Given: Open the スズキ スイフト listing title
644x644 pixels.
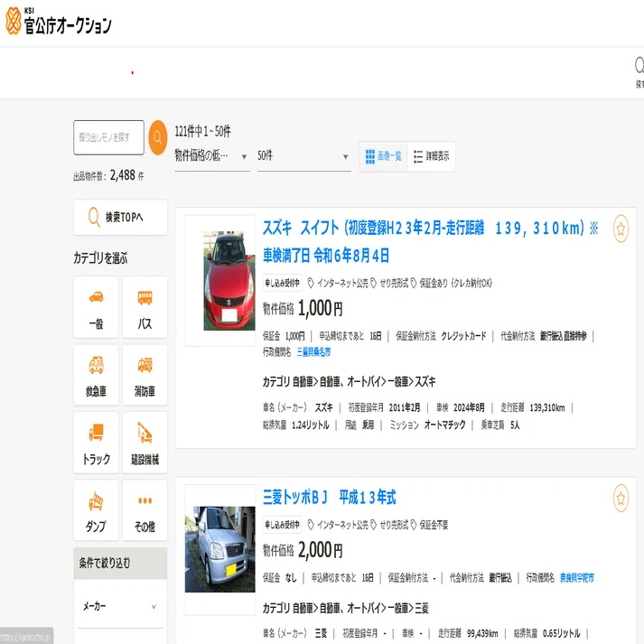Looking at the screenshot, I should coord(431,241).
